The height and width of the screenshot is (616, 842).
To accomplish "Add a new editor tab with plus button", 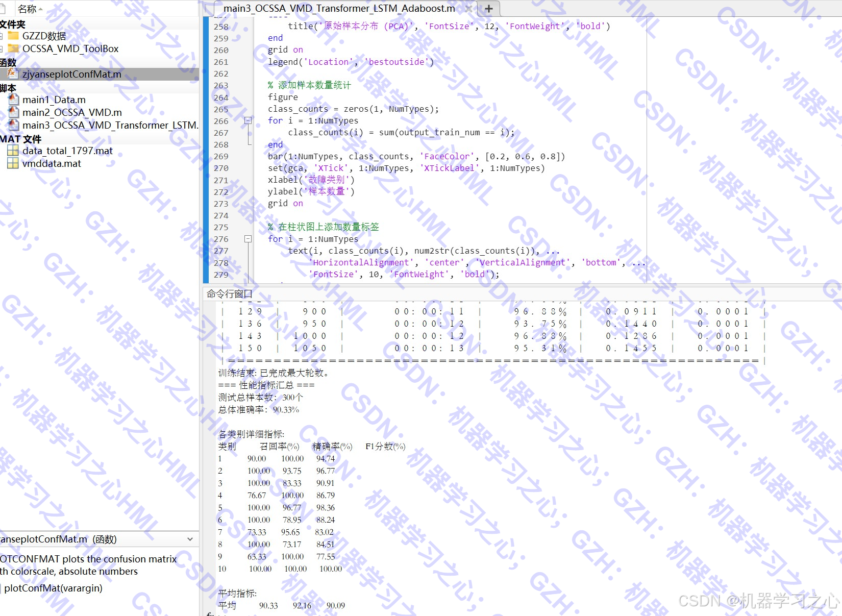I will pyautogui.click(x=488, y=9).
